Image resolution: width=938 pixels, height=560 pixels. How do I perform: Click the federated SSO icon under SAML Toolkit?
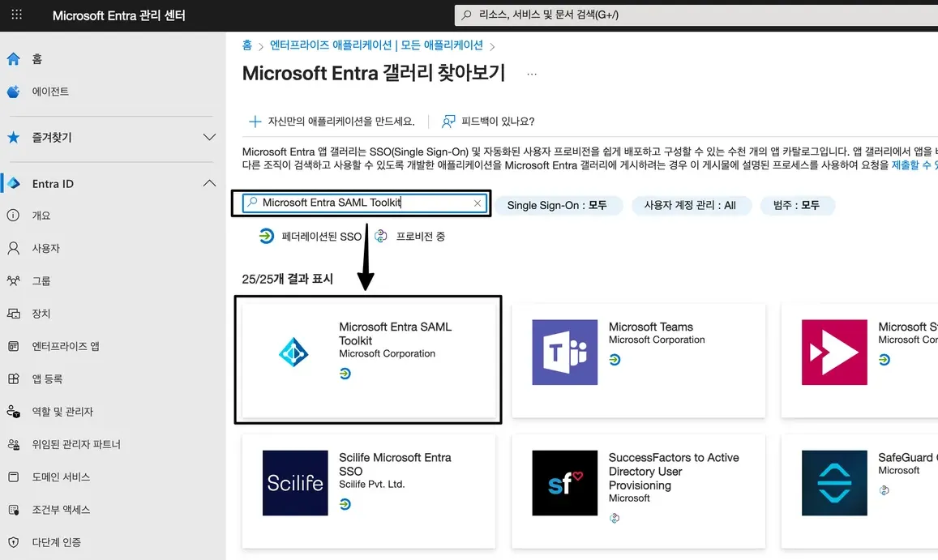point(345,374)
